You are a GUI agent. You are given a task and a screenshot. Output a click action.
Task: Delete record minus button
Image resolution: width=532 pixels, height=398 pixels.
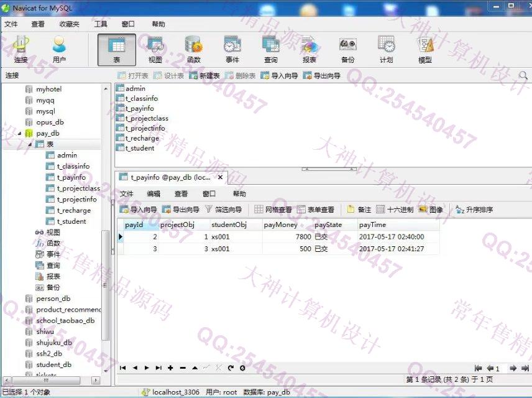point(183,368)
